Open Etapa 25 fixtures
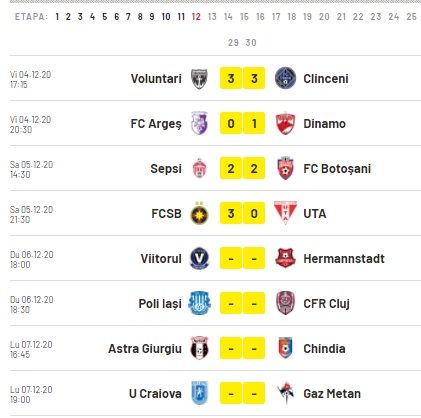This screenshot has height=418, width=421. pyautogui.click(x=412, y=17)
